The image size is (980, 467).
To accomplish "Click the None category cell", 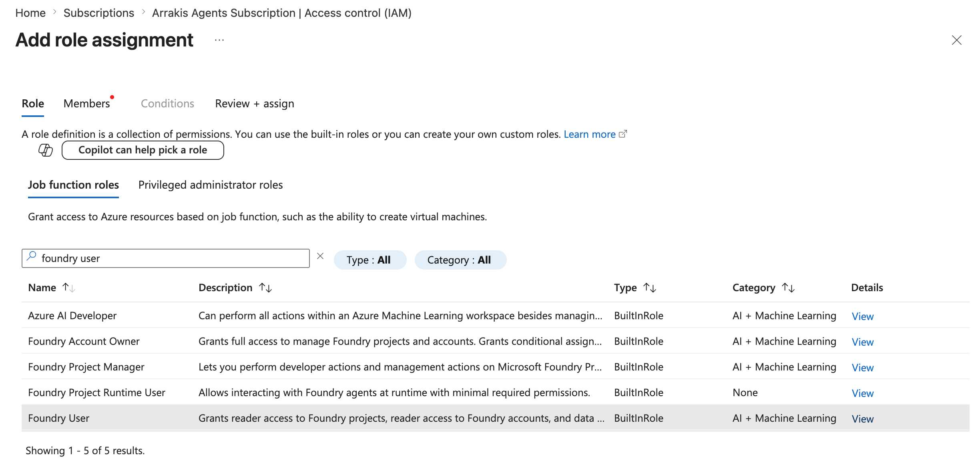I will click(745, 393).
